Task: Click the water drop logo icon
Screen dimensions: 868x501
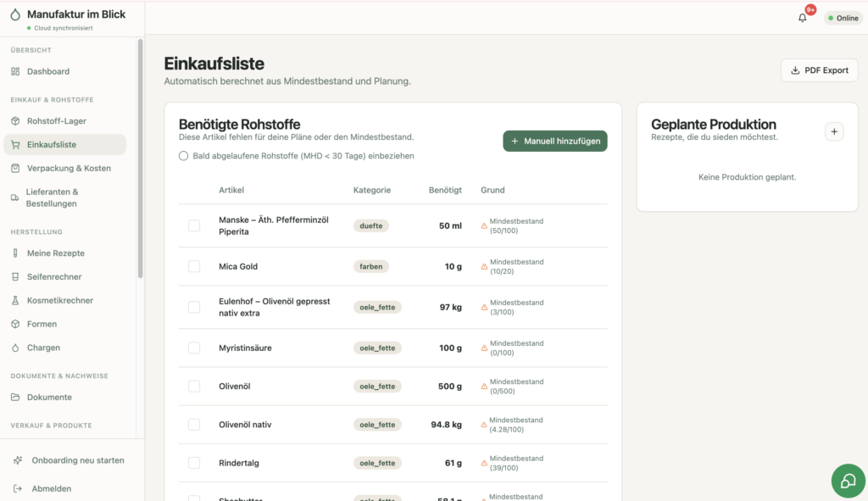Action: click(15, 14)
